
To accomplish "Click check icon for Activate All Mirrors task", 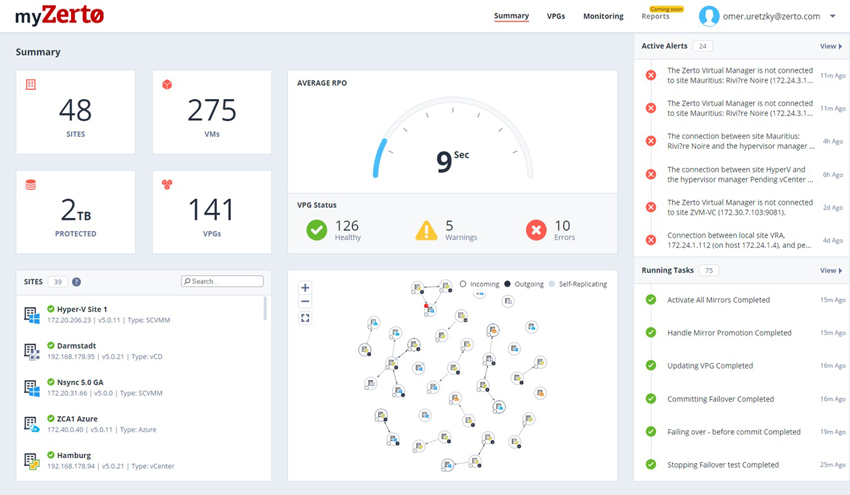I will pos(651,300).
